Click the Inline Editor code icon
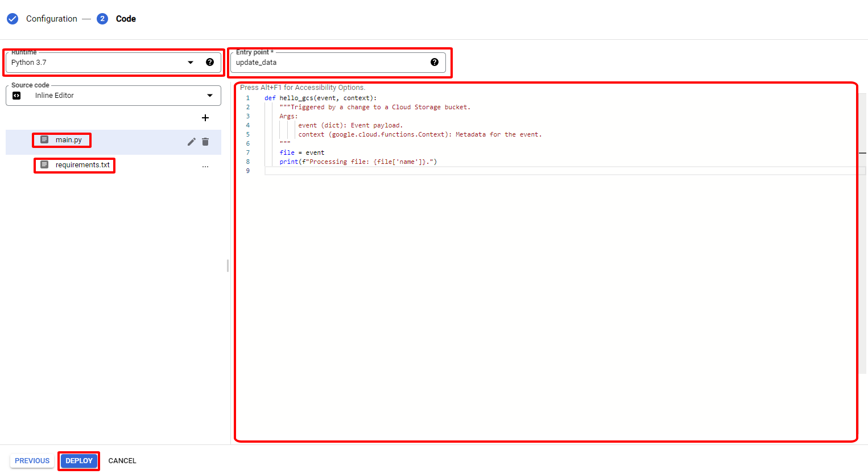This screenshot has height=474, width=868. pyautogui.click(x=16, y=96)
